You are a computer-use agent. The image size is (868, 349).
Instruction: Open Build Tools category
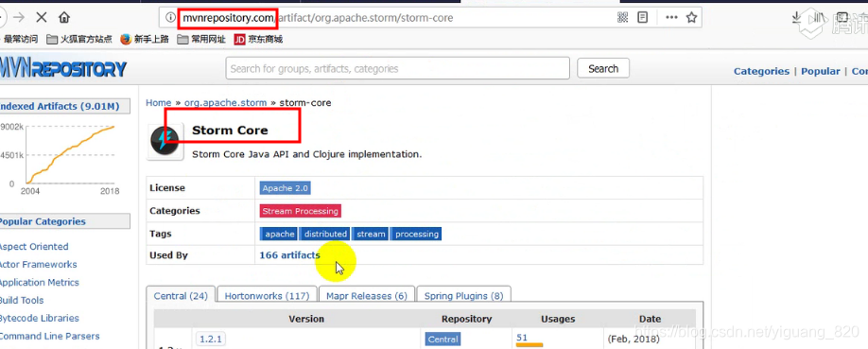point(21,300)
